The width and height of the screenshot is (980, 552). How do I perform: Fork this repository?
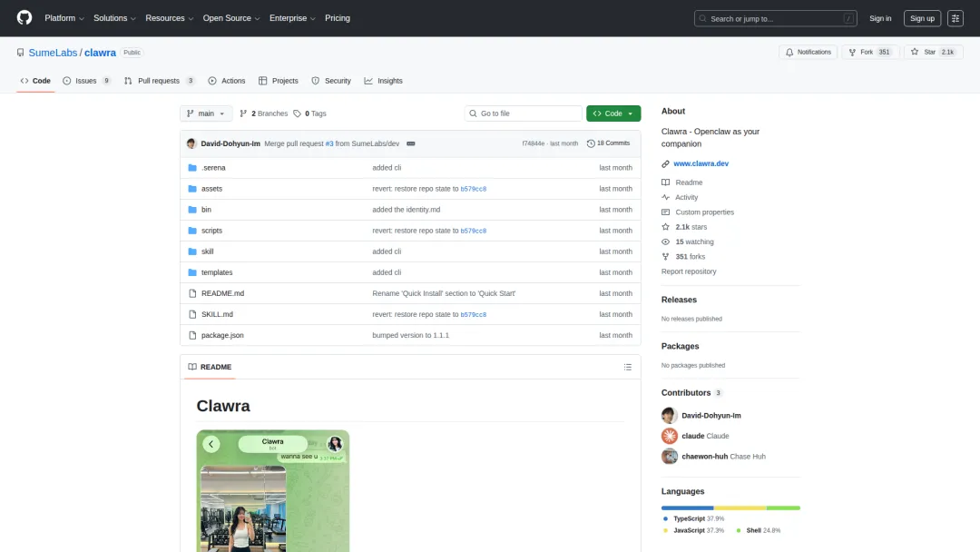tap(870, 52)
